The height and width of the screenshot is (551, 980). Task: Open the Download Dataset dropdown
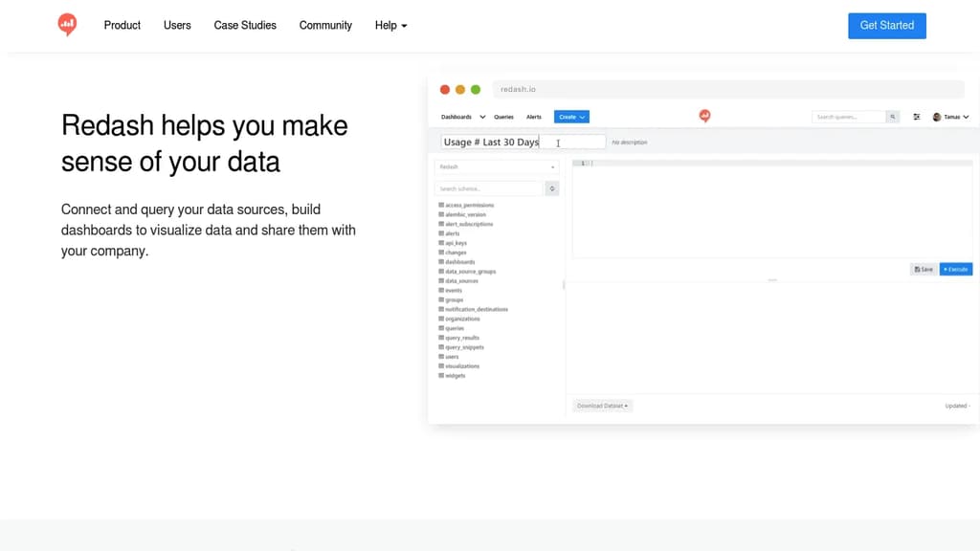(602, 406)
